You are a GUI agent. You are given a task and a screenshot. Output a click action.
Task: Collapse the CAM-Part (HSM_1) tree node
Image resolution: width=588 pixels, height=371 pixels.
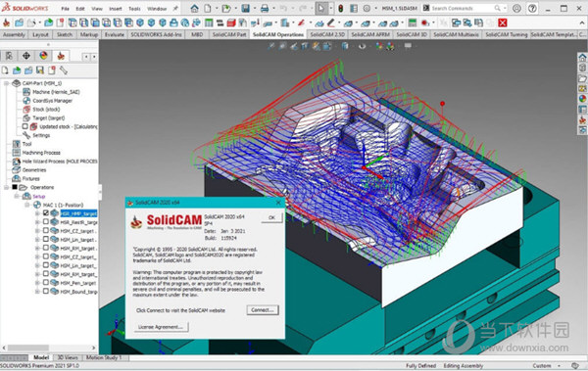tap(7, 83)
